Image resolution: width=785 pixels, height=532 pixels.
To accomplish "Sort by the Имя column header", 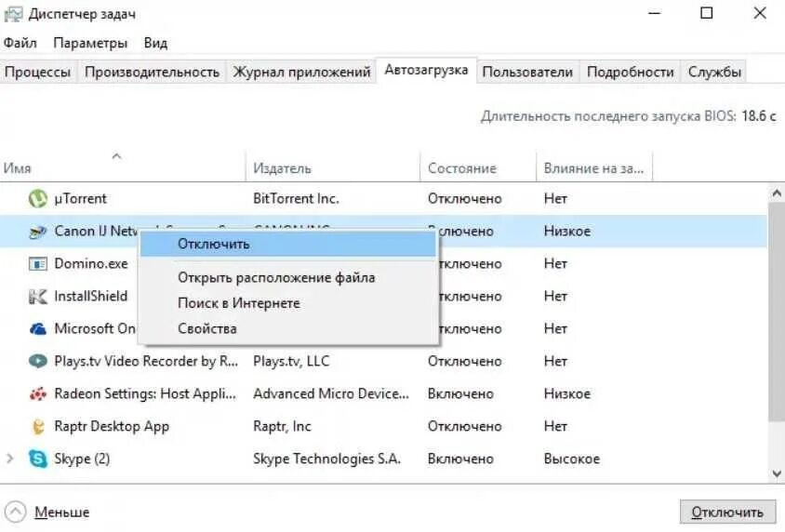I will (123, 166).
